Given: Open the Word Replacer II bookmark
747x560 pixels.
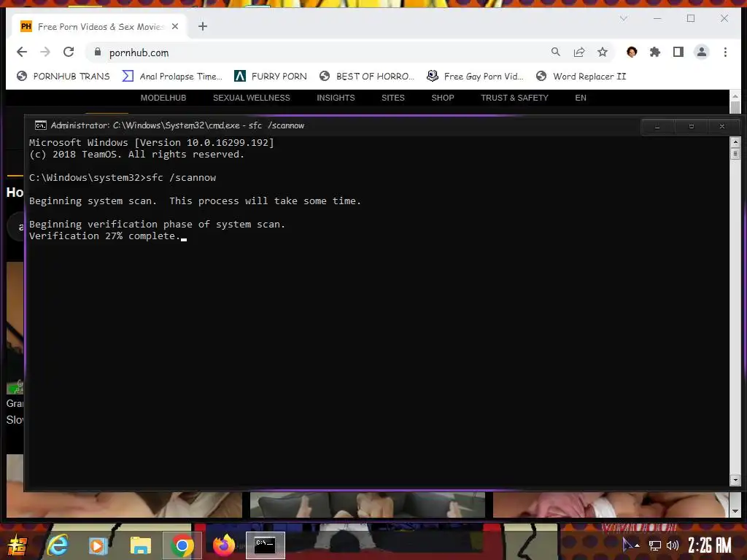Looking at the screenshot, I should (581, 76).
